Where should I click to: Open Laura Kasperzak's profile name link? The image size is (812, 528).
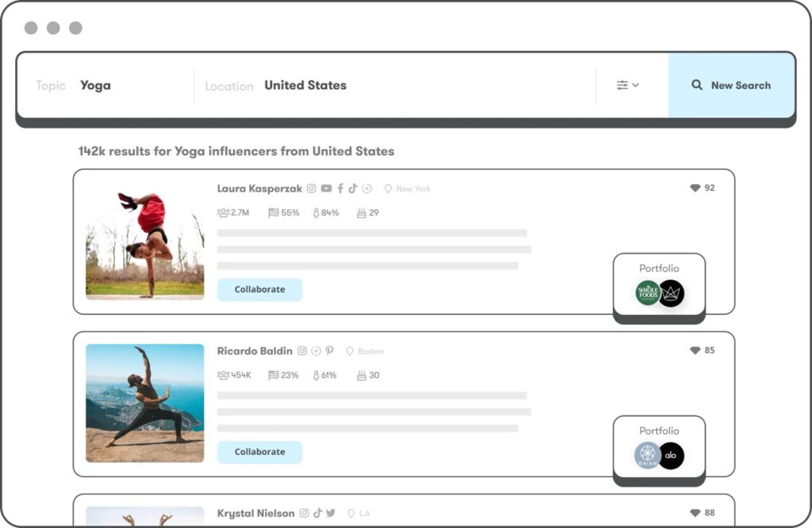tap(259, 189)
